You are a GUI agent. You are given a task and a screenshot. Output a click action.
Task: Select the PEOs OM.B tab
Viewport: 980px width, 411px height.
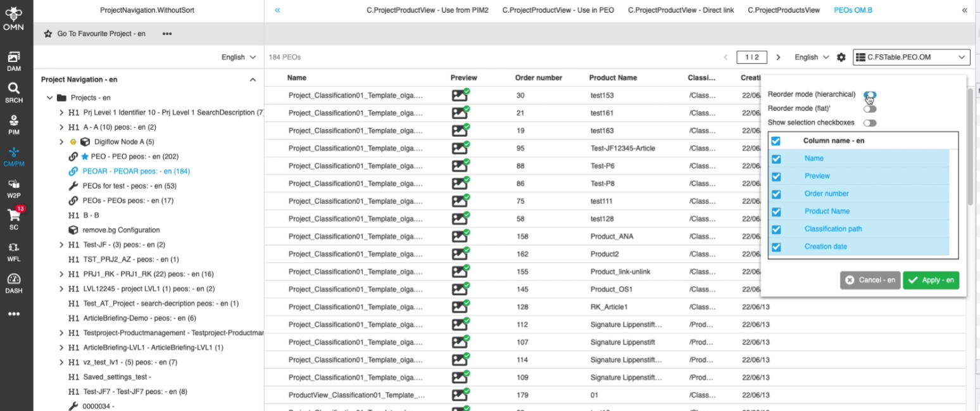click(x=853, y=10)
